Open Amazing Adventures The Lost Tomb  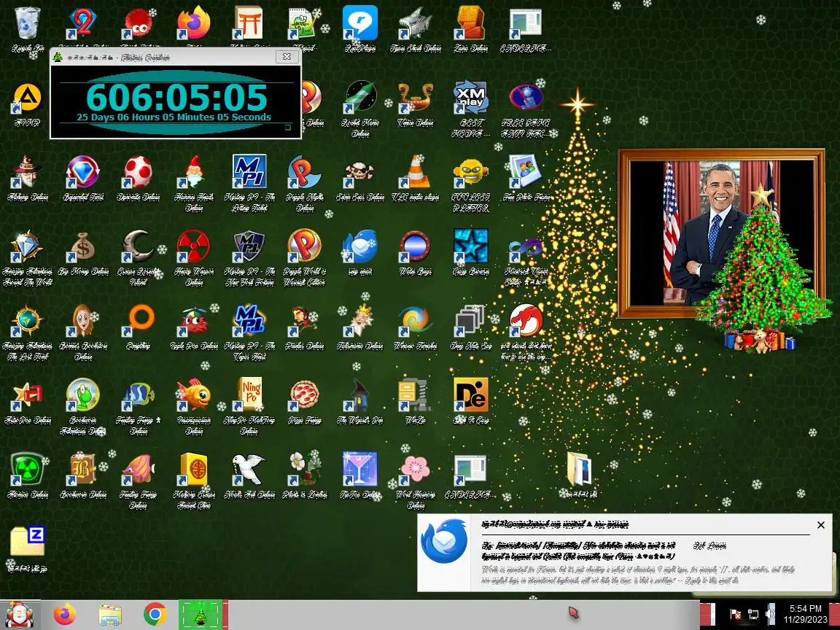tap(27, 322)
